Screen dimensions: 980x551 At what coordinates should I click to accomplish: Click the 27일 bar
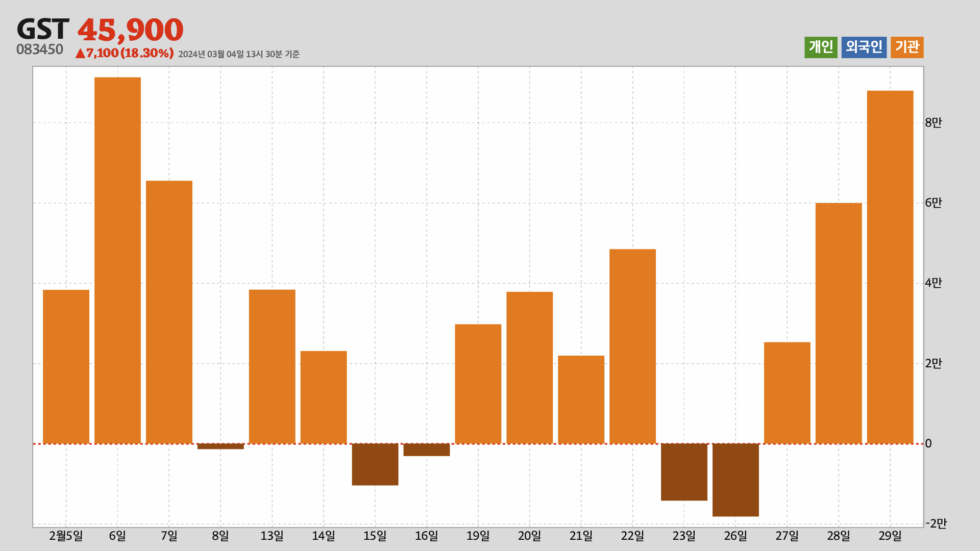[787, 393]
